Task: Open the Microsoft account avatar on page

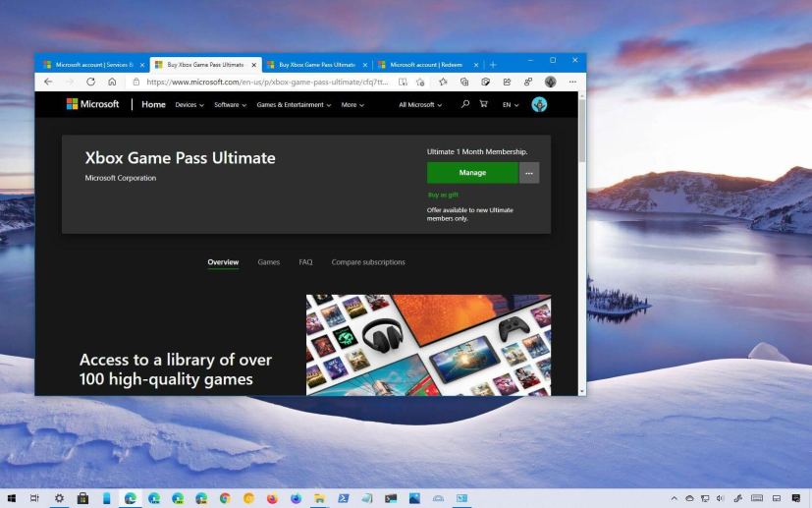Action: point(539,104)
